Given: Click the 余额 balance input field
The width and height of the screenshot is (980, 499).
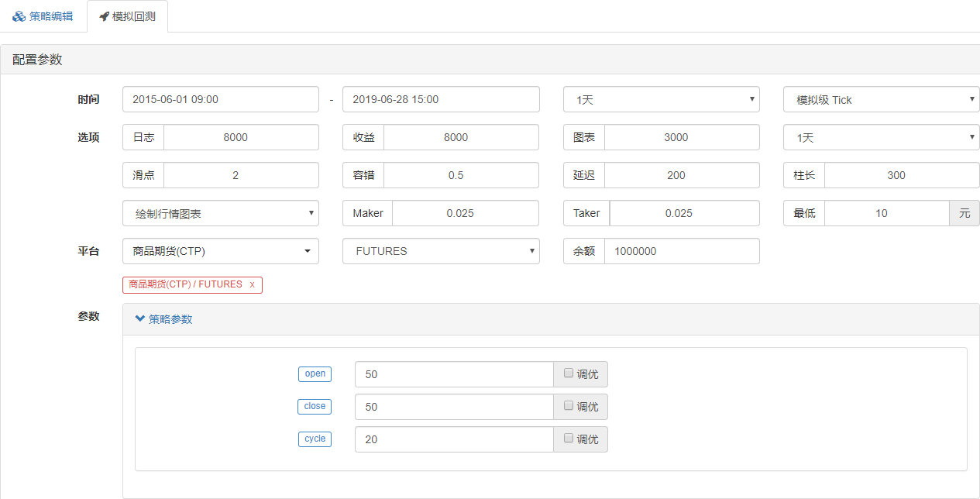Looking at the screenshot, I should [x=681, y=251].
